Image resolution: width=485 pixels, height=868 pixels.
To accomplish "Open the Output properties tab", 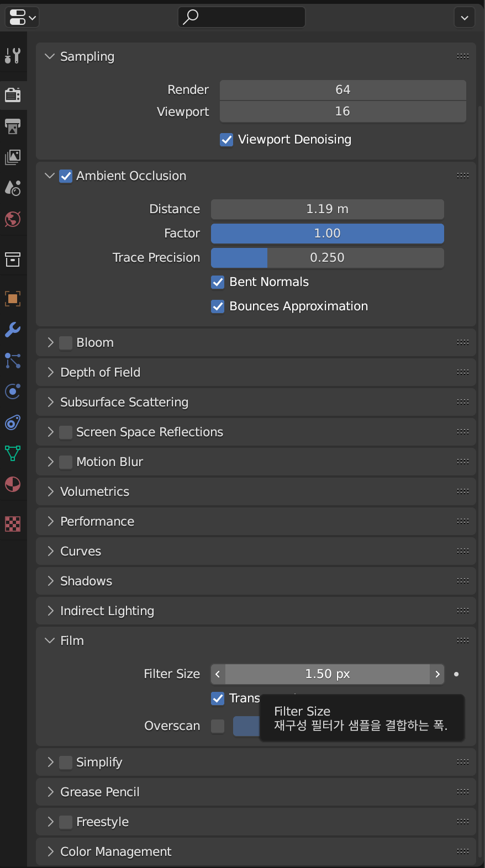I will coord(13,126).
